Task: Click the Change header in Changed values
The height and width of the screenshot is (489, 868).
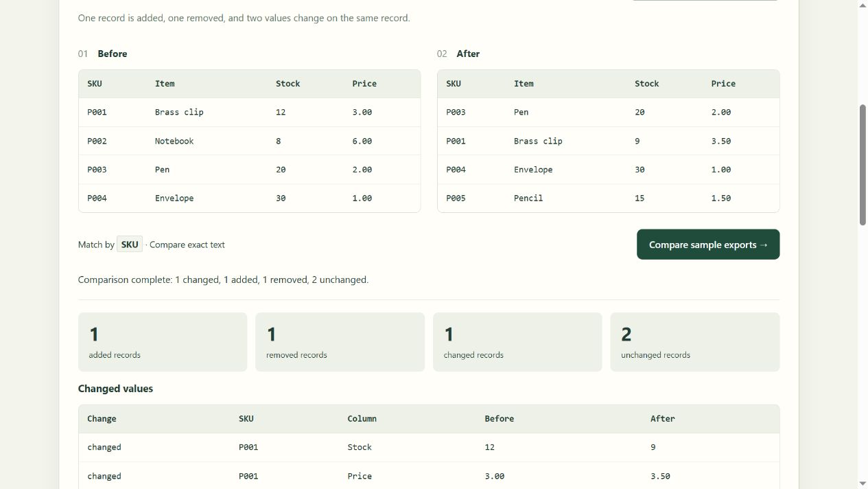Action: tap(102, 419)
